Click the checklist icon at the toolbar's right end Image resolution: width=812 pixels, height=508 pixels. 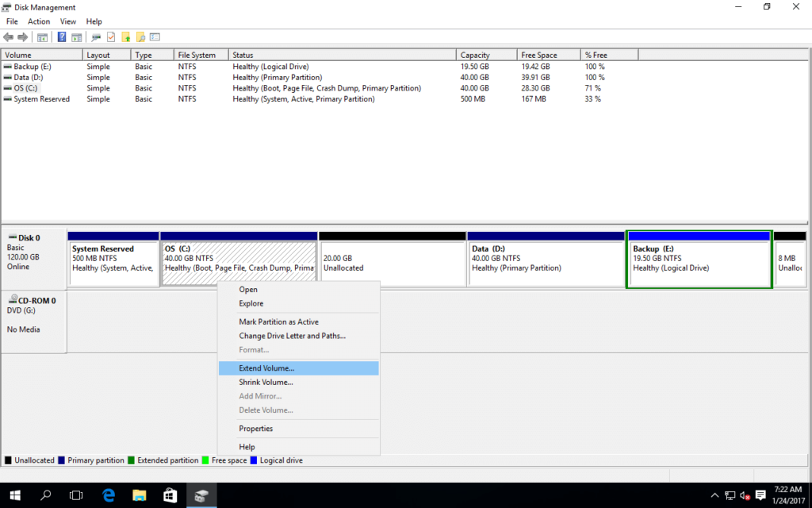154,37
